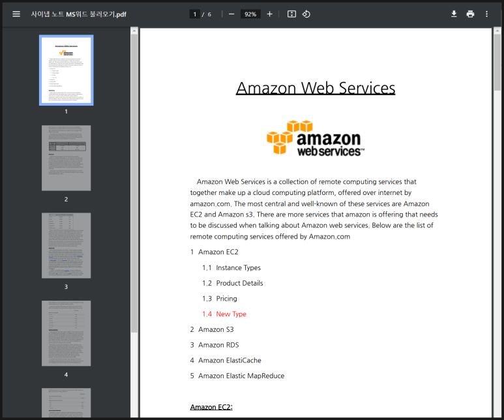Click the thumbnail panel scrollbar thumb

[x=134, y=183]
